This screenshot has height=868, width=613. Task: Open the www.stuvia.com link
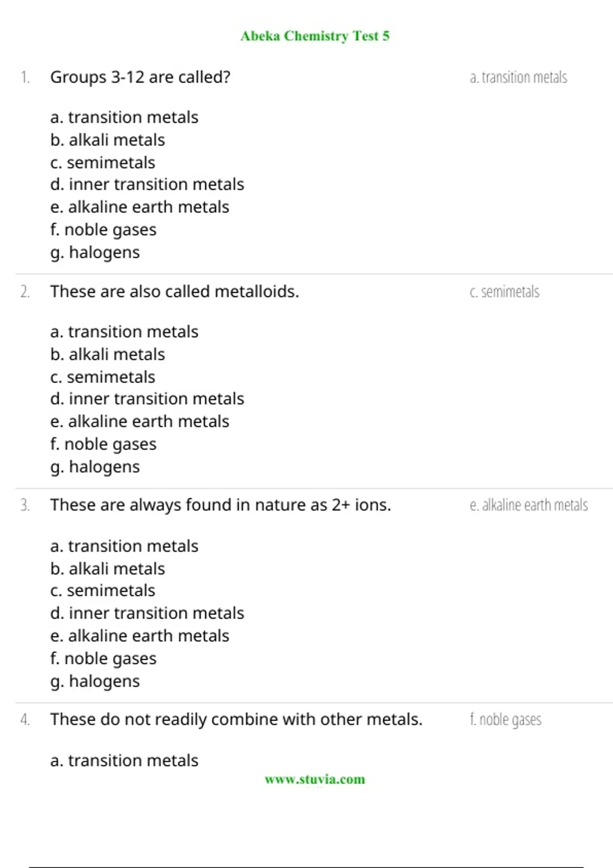[x=315, y=779]
